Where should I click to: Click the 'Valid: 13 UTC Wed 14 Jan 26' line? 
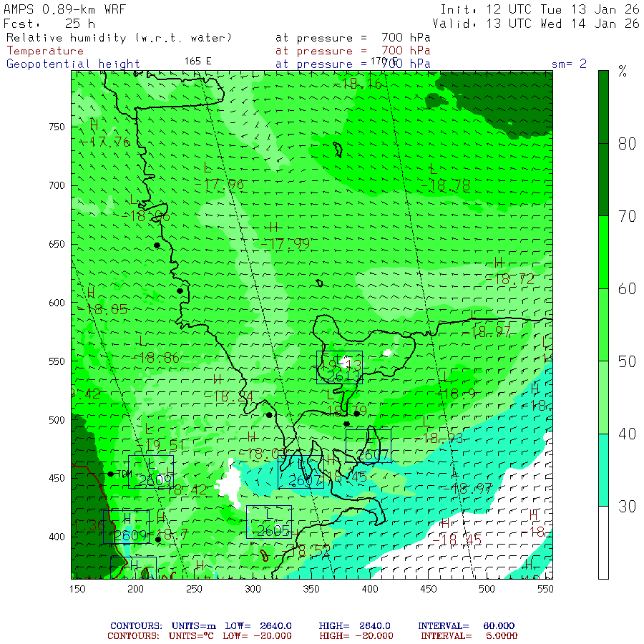[x=535, y=24]
